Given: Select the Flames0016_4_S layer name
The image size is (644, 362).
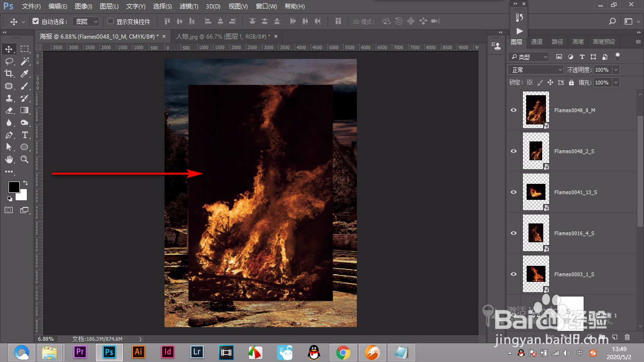Looking at the screenshot, I should click(x=574, y=233).
